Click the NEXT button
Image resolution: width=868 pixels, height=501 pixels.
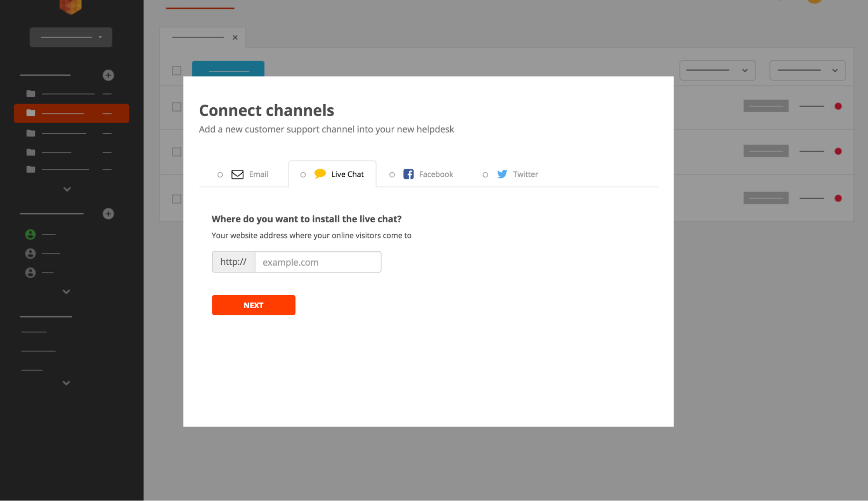[x=254, y=305]
